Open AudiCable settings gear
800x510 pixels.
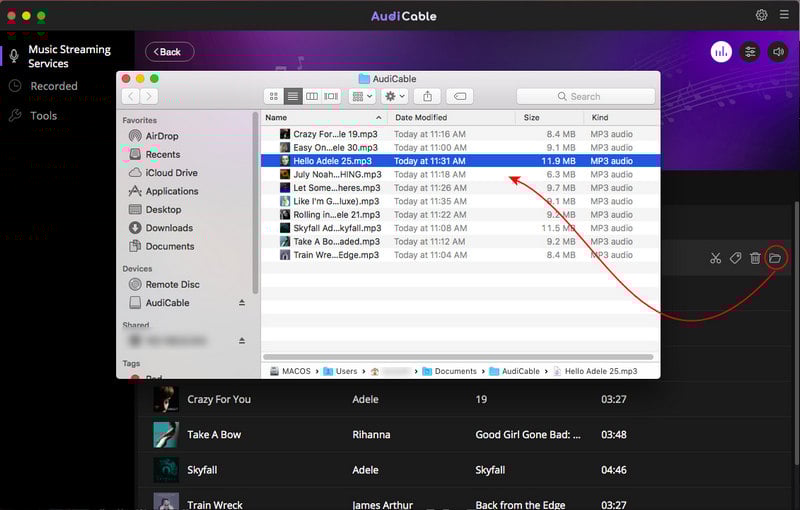[762, 15]
